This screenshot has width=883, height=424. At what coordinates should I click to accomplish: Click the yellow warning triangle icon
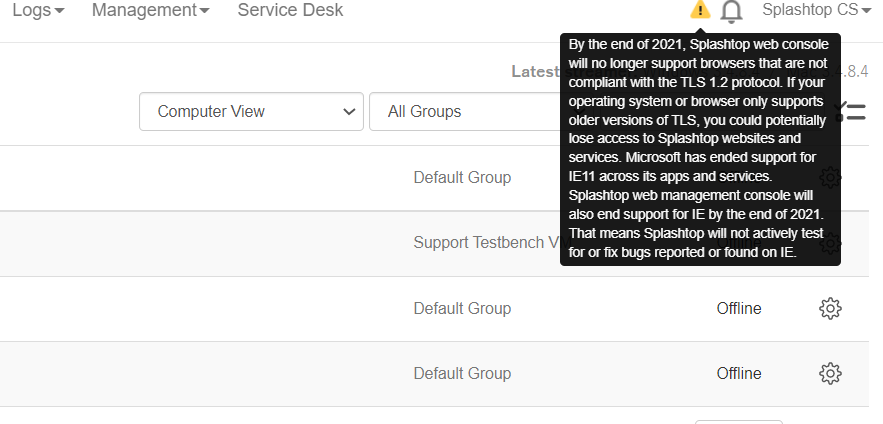[700, 10]
